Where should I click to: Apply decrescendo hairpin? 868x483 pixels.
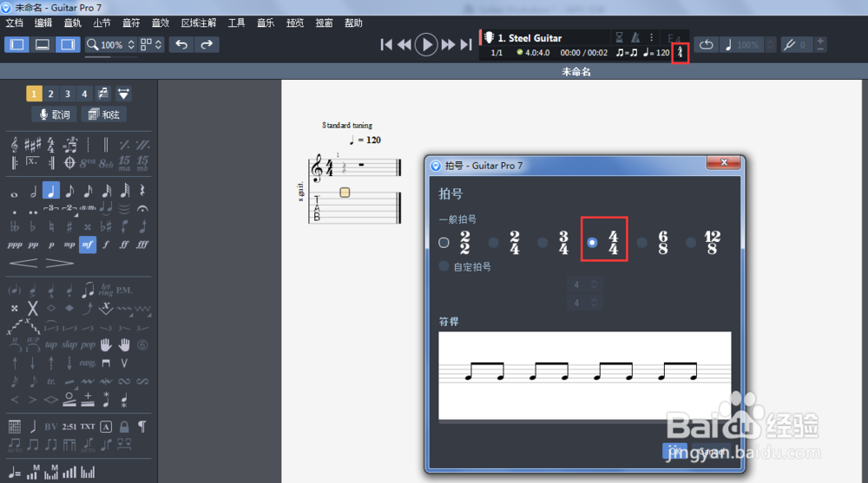(x=59, y=263)
